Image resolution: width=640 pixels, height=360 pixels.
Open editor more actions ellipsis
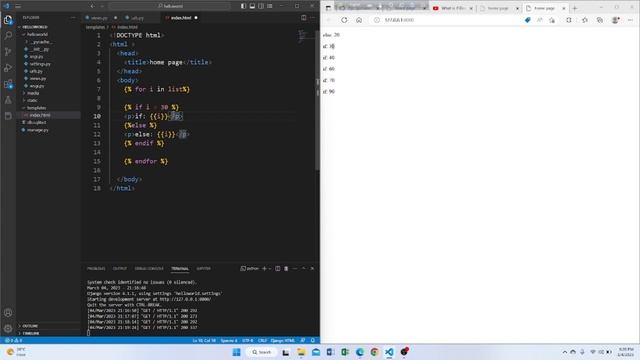point(313,18)
